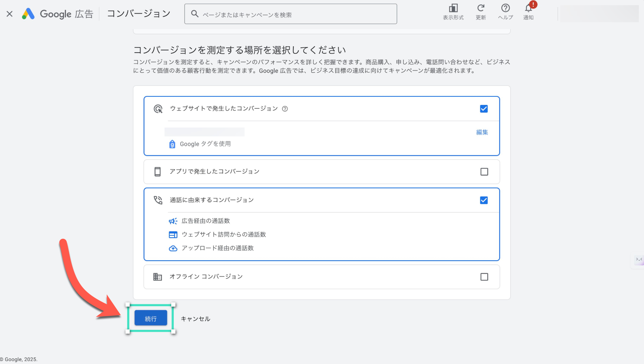Viewport: 644px width, 364px height.
Task: Click the Google タグ icon
Action: [x=172, y=144]
